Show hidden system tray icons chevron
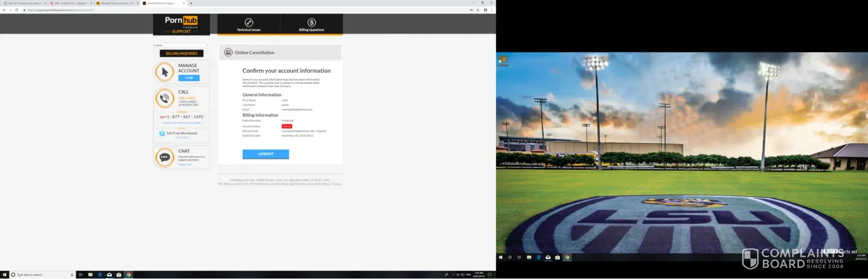Viewport: 868px width, 279px height. coord(453,275)
